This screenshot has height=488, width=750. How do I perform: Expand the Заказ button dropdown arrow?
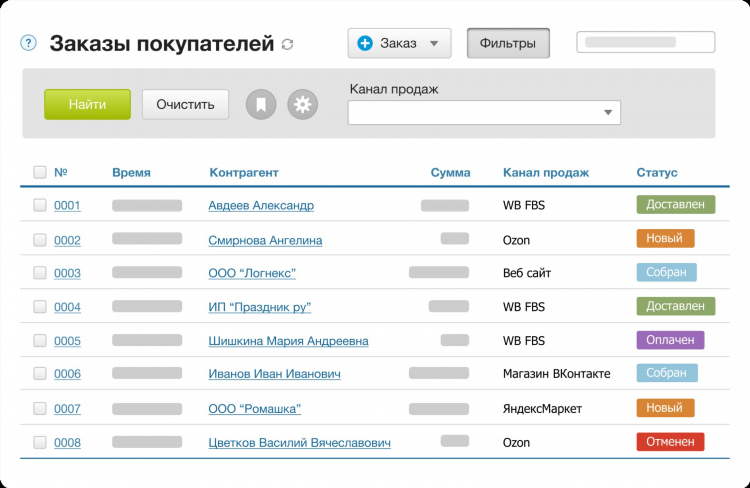[434, 44]
